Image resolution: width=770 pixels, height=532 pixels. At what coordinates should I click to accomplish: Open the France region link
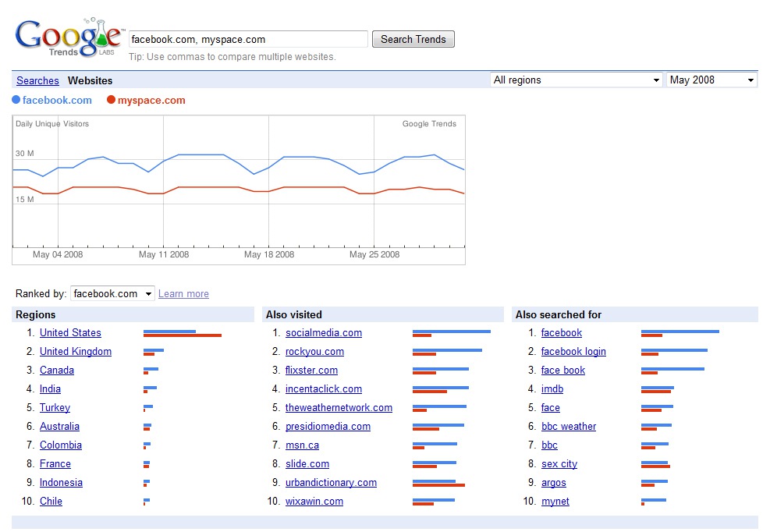pos(55,463)
